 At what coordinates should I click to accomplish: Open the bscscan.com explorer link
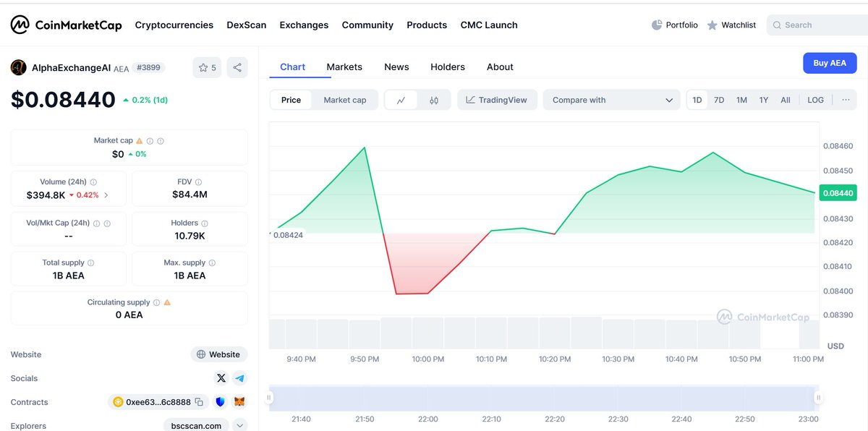click(196, 426)
